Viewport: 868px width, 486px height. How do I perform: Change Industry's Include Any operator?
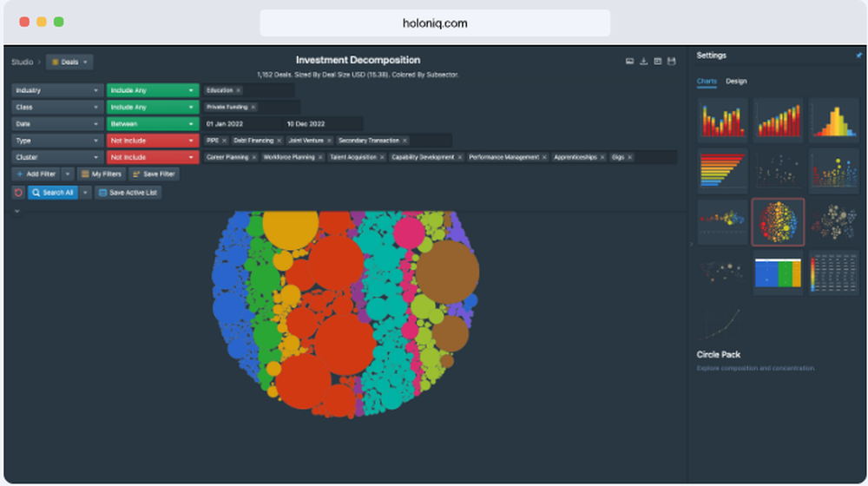pyautogui.click(x=153, y=90)
